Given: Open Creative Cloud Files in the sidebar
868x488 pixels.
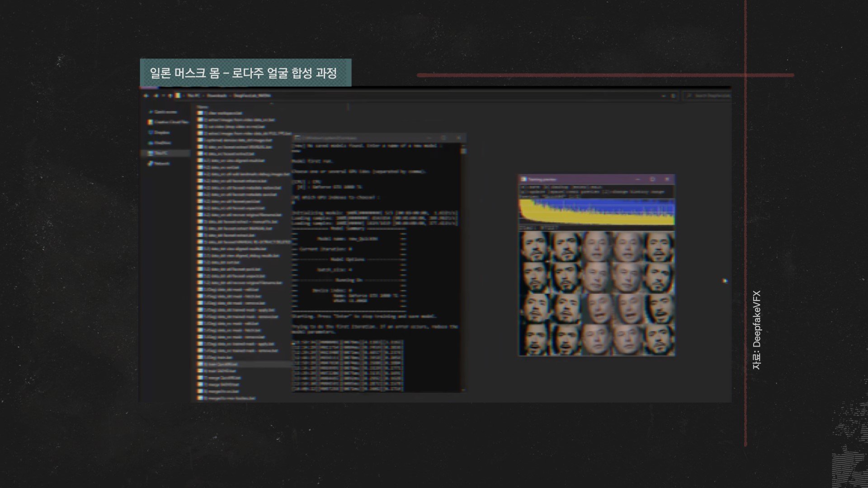Looking at the screenshot, I should click(x=171, y=122).
